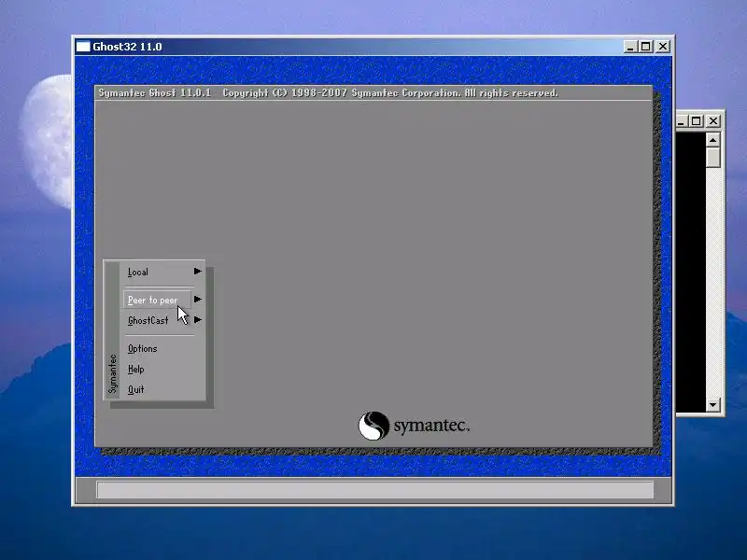Image resolution: width=747 pixels, height=560 pixels.
Task: Click the Ghost32 11.0 title text
Action: 127,47
